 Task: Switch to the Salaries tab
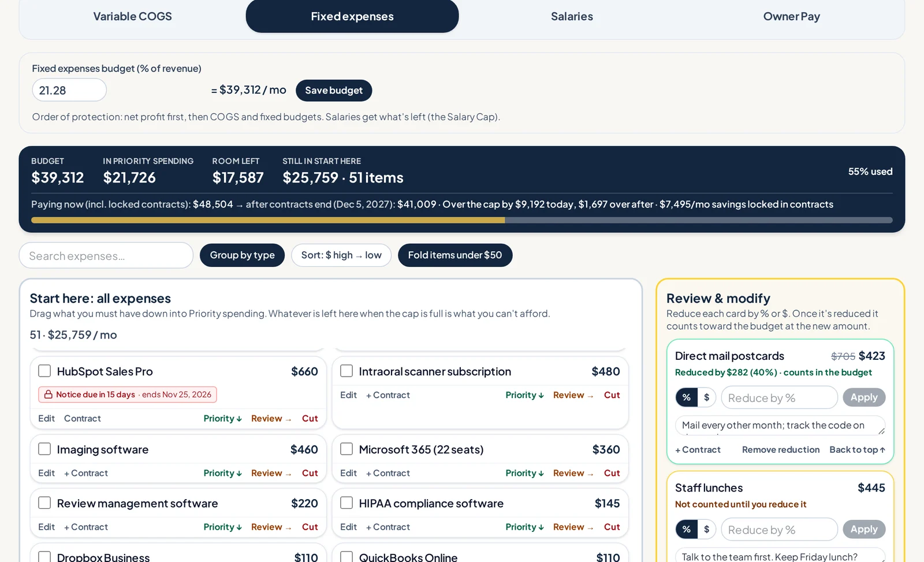point(572,16)
